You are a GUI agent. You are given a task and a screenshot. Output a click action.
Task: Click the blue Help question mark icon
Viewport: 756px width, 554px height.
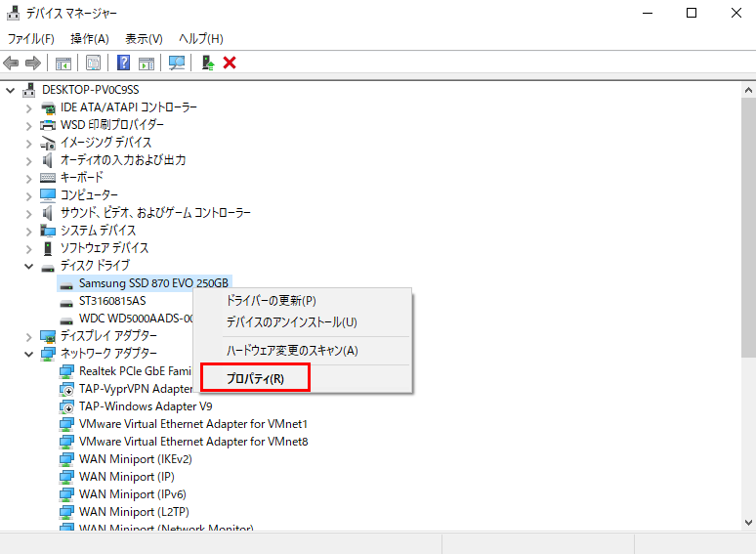point(123,63)
